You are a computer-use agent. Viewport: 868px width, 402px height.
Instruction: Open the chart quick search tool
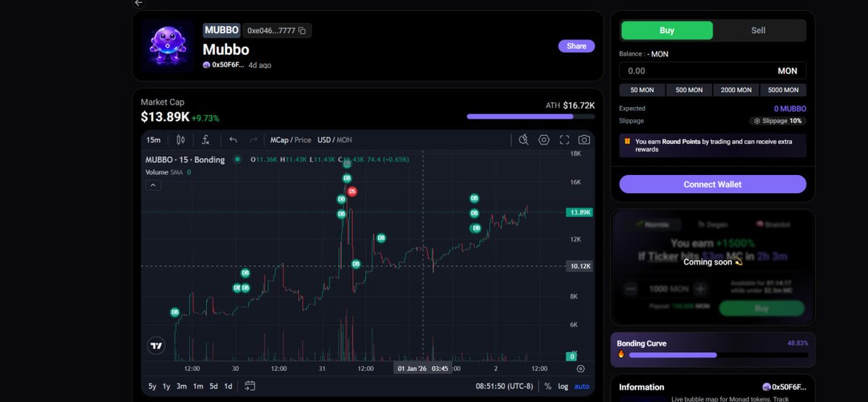click(524, 140)
